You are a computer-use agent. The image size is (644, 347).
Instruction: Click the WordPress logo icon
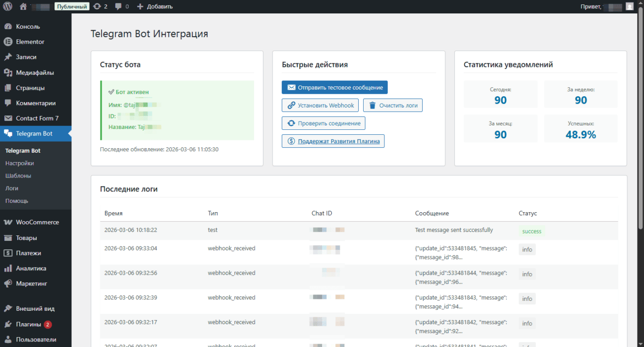[7, 6]
